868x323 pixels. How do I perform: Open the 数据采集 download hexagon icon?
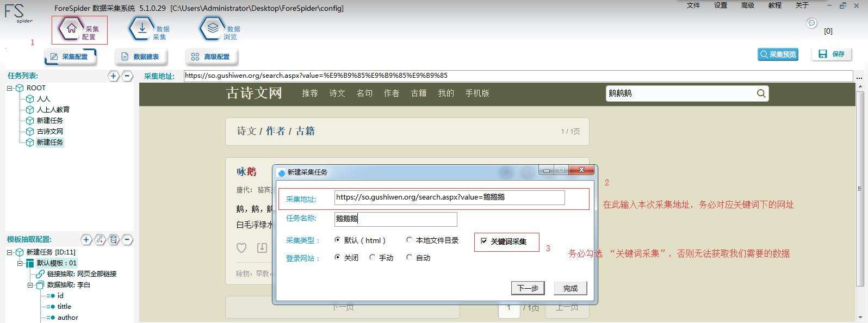pos(142,29)
